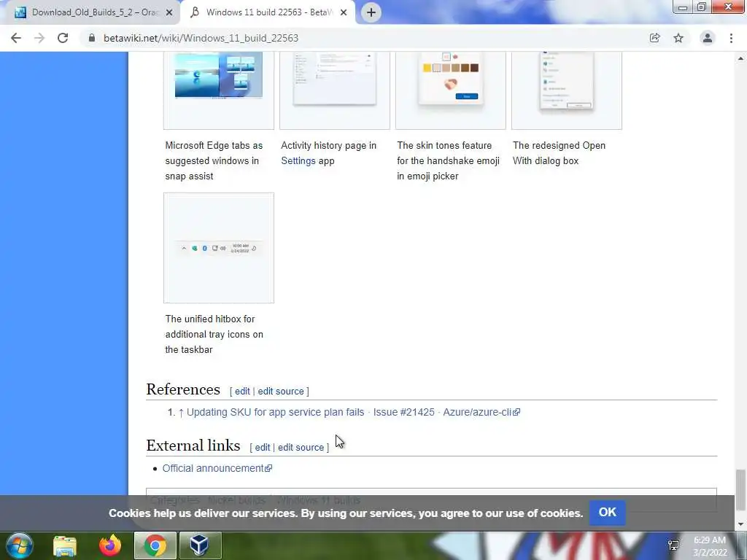Screen dimensions: 747x560
Task: Open File Explorer from the taskbar
Action: click(65, 545)
